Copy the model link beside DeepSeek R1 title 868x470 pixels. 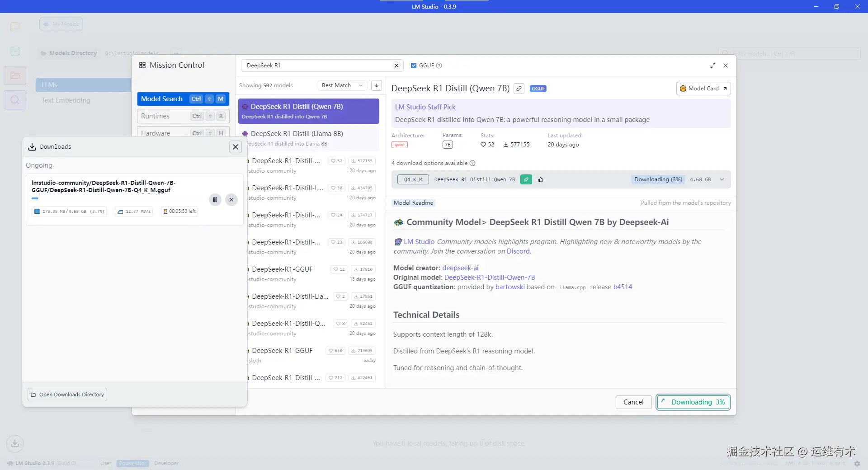(519, 89)
